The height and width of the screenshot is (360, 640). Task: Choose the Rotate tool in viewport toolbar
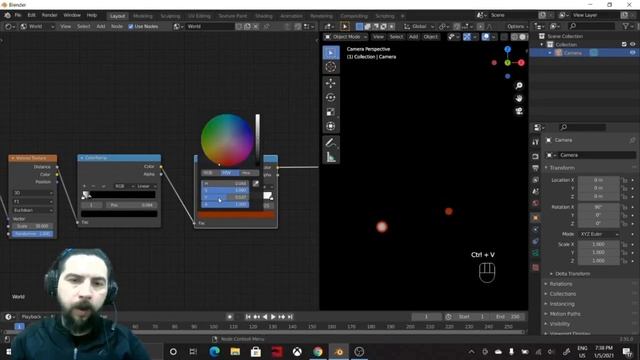coord(331,98)
